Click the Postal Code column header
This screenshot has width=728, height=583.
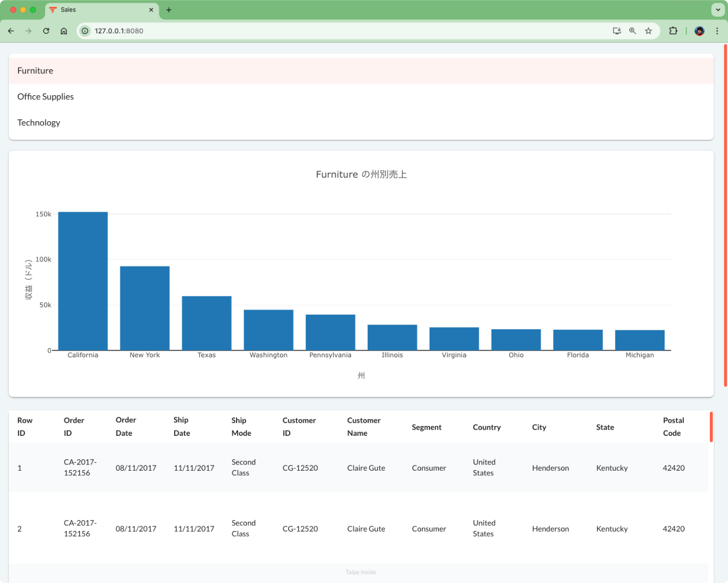click(673, 426)
